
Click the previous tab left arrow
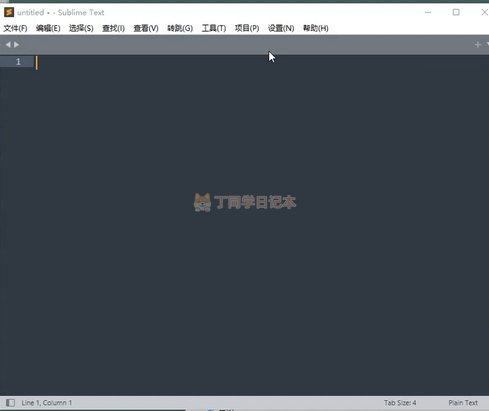(x=8, y=44)
